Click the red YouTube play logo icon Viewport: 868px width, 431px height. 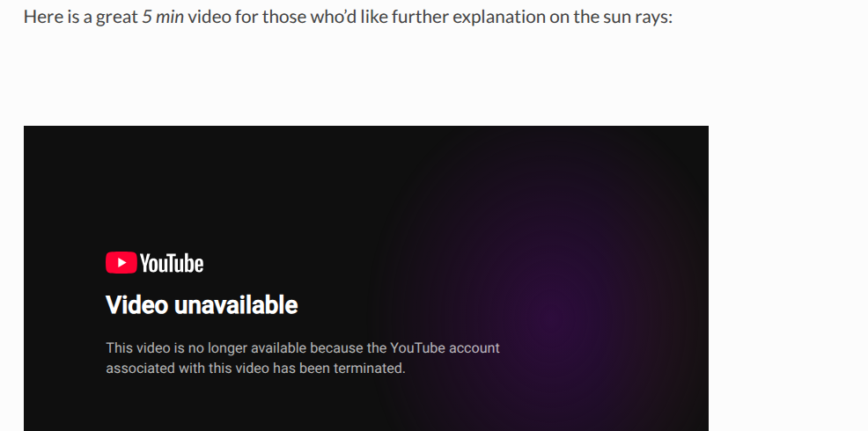[121, 263]
